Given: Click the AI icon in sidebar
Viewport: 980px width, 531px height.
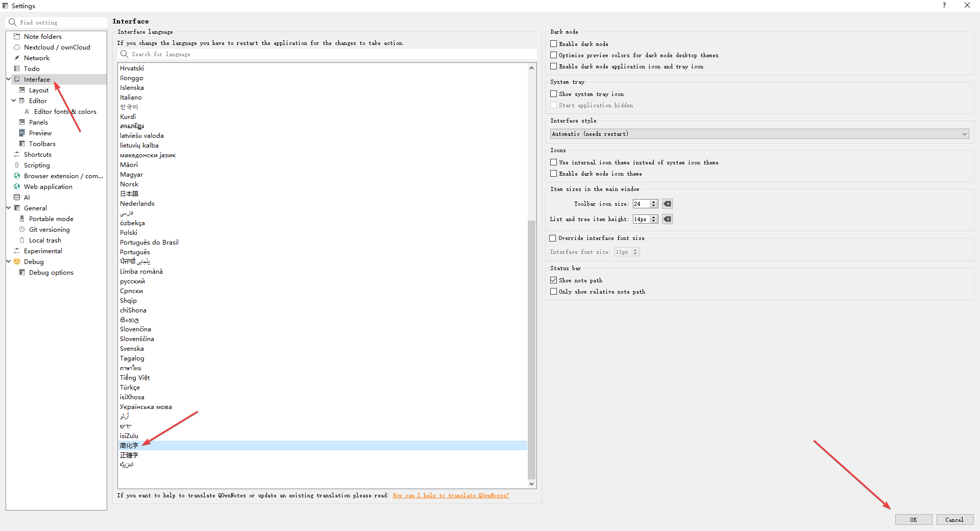Looking at the screenshot, I should [x=17, y=197].
